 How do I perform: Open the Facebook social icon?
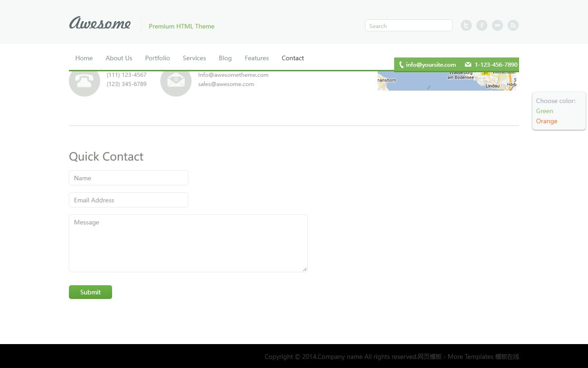(x=482, y=25)
